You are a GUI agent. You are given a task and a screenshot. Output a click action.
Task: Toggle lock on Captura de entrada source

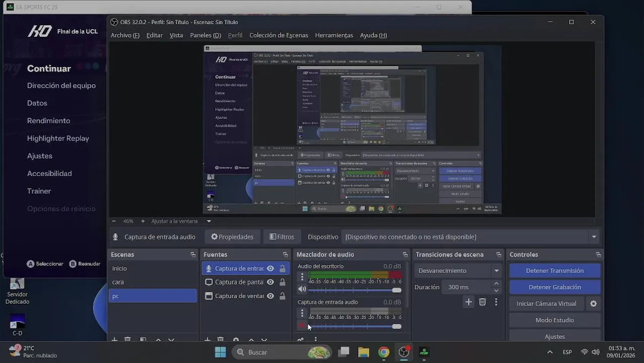coord(282,269)
